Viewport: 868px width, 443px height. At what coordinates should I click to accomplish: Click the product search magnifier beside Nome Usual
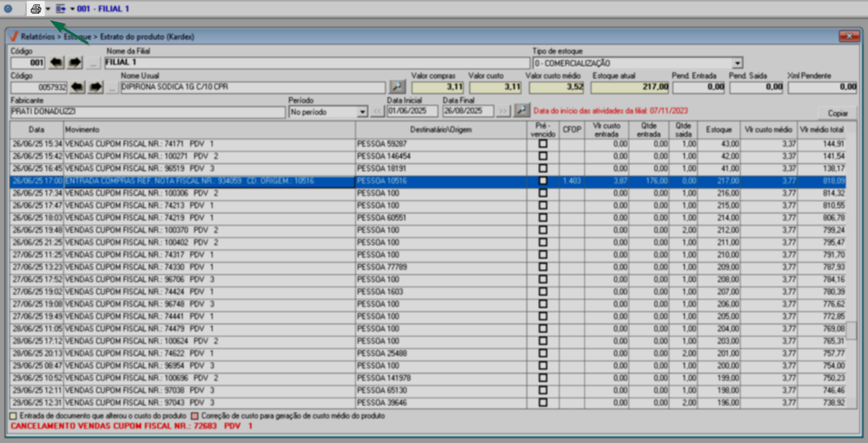tap(397, 87)
